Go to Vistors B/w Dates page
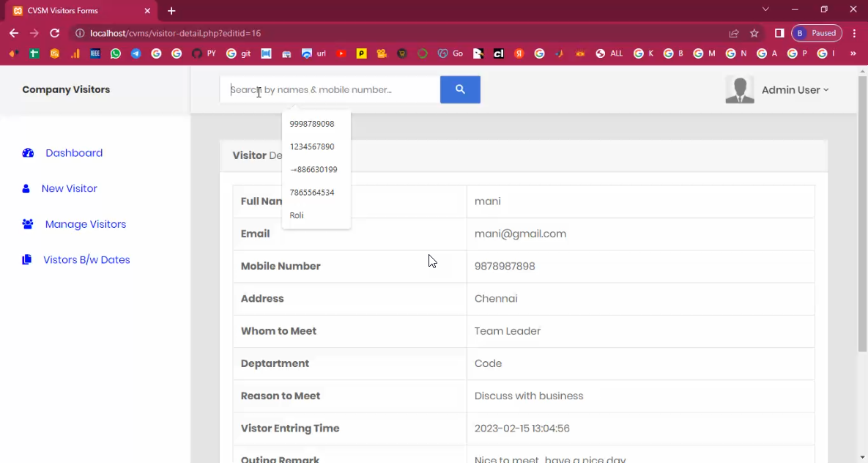Image resolution: width=868 pixels, height=463 pixels. (86, 260)
